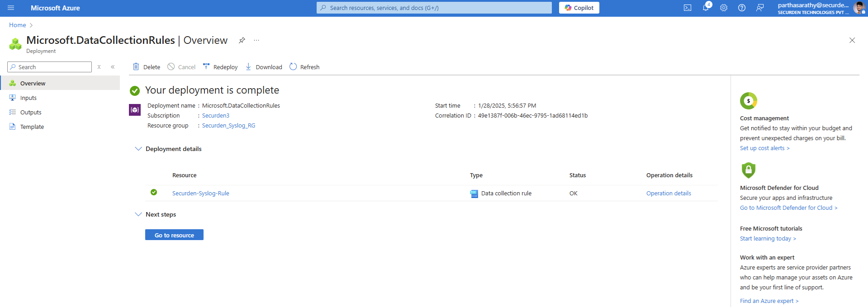Click the Delete trash icon

tap(136, 66)
